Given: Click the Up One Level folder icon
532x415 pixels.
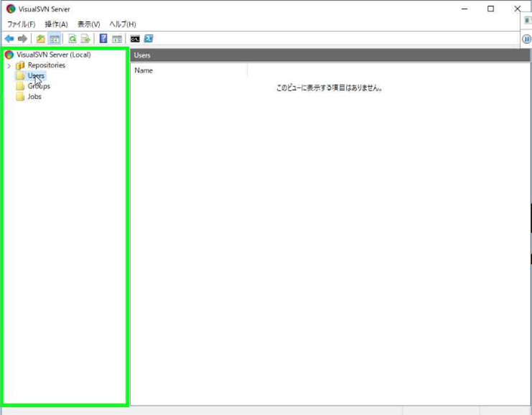Looking at the screenshot, I should point(41,39).
